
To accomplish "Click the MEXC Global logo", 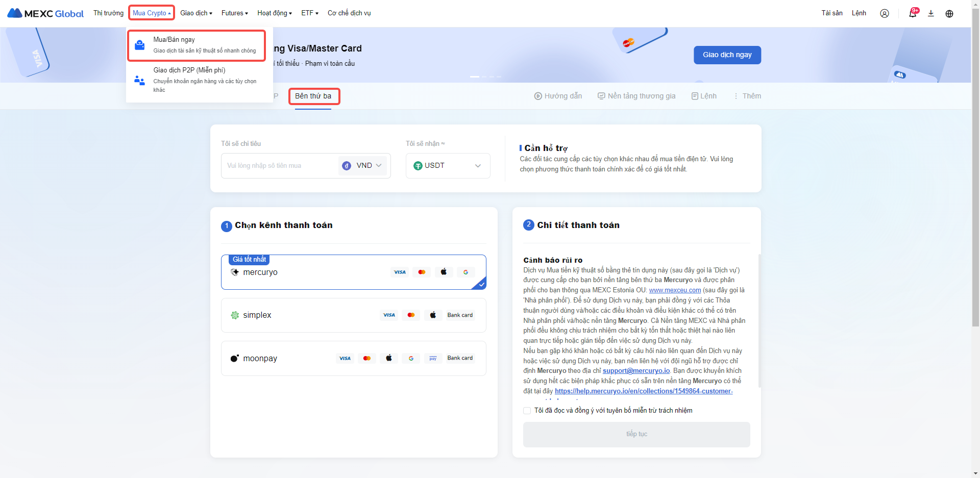I will tap(45, 13).
